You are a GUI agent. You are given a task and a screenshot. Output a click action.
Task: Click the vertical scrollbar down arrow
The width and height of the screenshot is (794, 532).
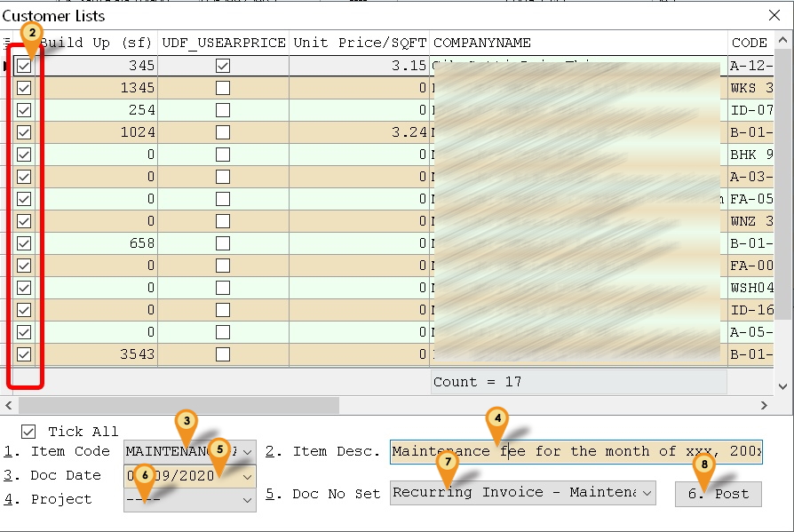[x=783, y=386]
